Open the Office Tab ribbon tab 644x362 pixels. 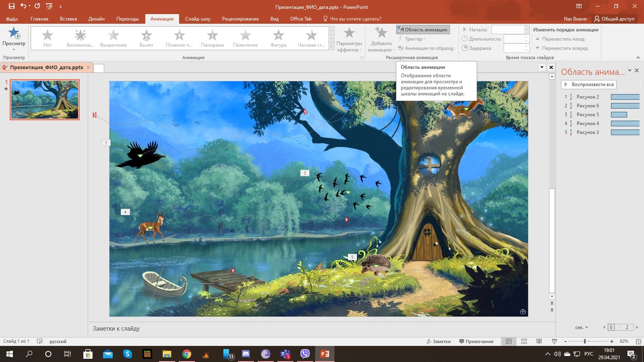click(301, 19)
